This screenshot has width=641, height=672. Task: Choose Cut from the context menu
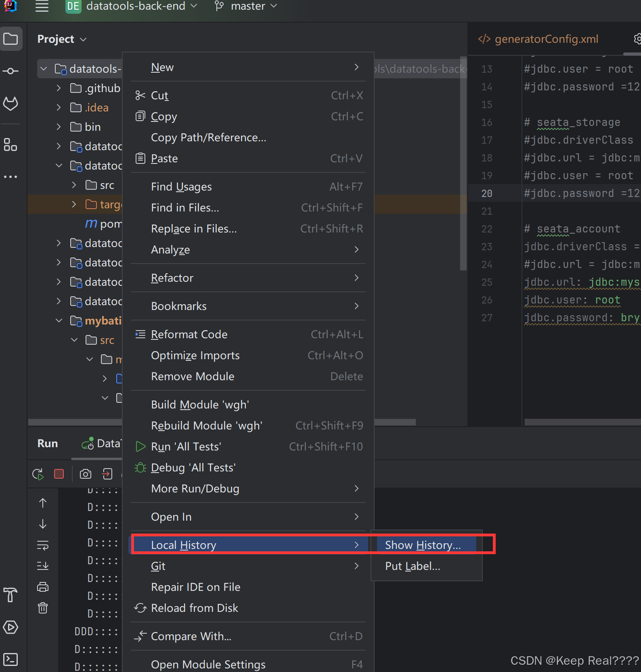point(248,96)
